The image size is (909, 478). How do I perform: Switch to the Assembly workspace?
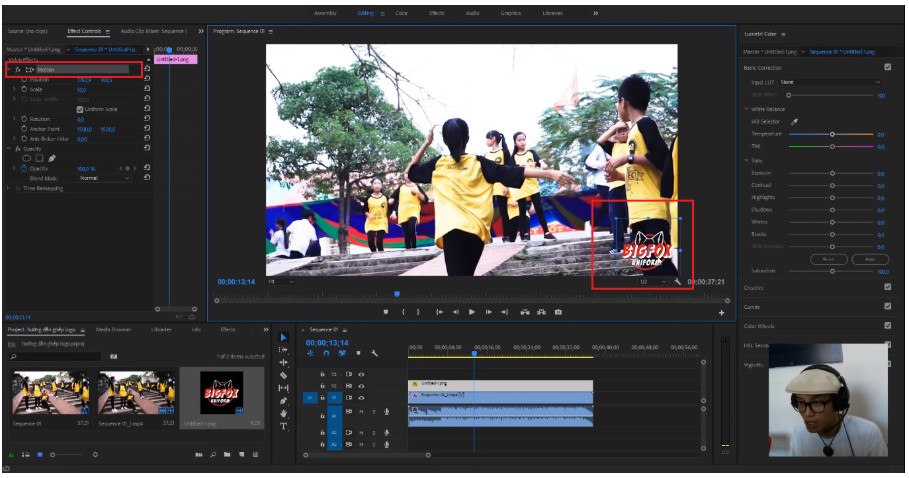click(325, 13)
